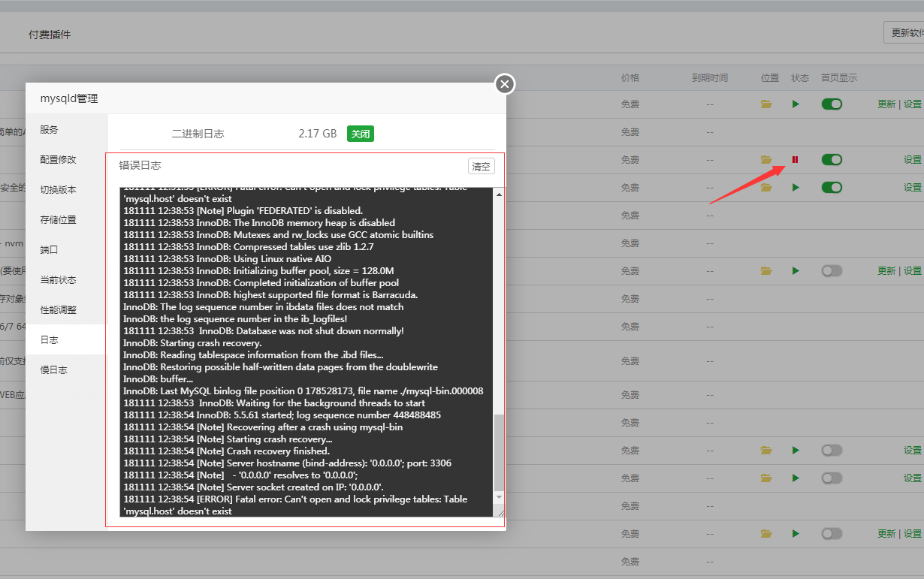Click the 状态 column header
This screenshot has width=924, height=579.
[800, 78]
